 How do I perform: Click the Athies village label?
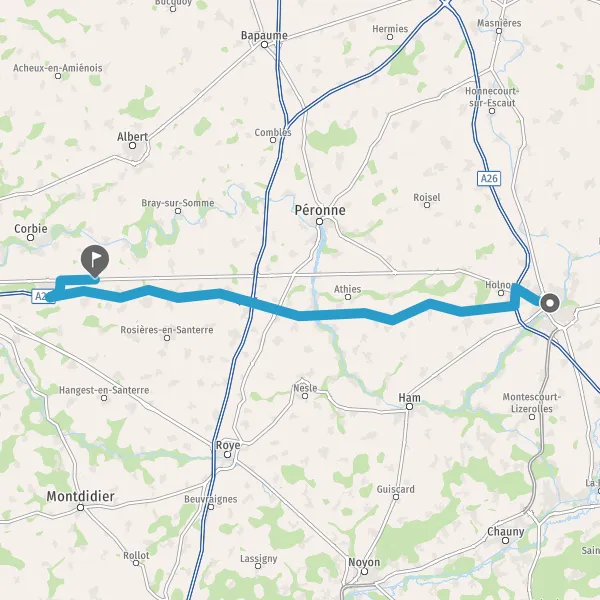click(x=347, y=289)
